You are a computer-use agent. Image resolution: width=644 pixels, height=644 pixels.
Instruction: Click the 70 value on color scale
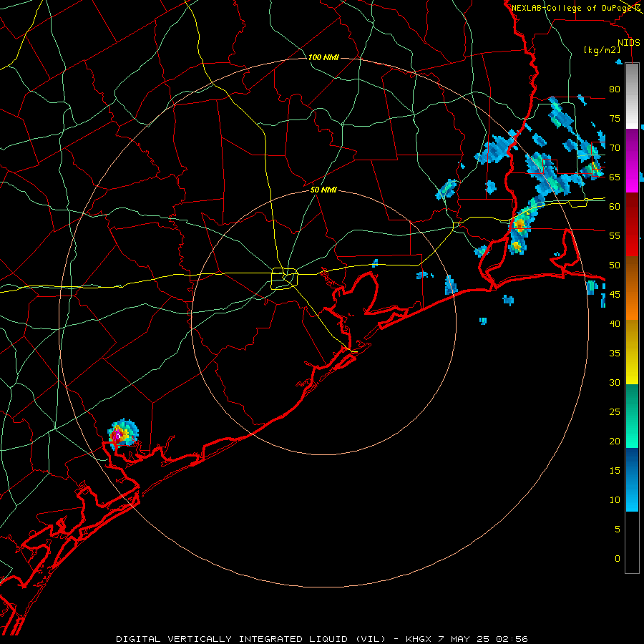(x=615, y=148)
